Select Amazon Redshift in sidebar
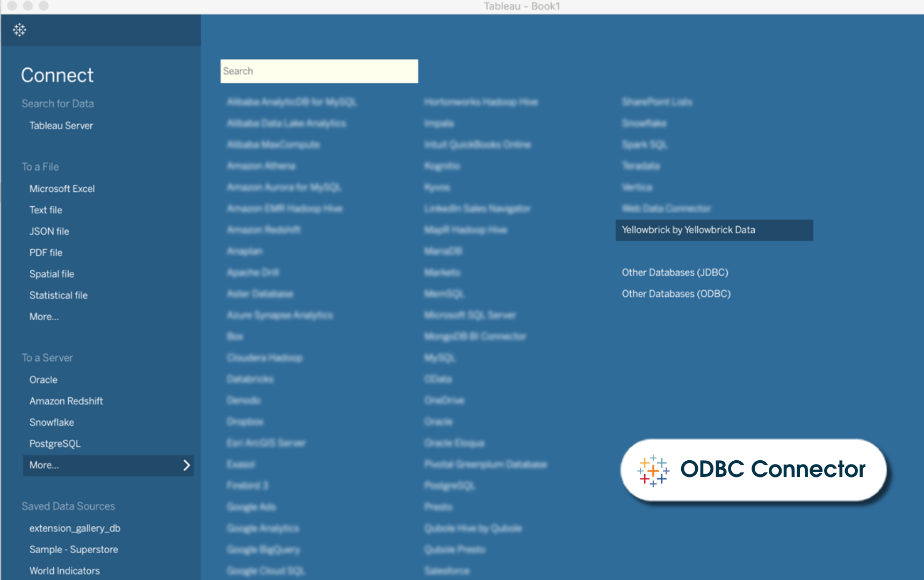The width and height of the screenshot is (924, 580). click(x=66, y=401)
